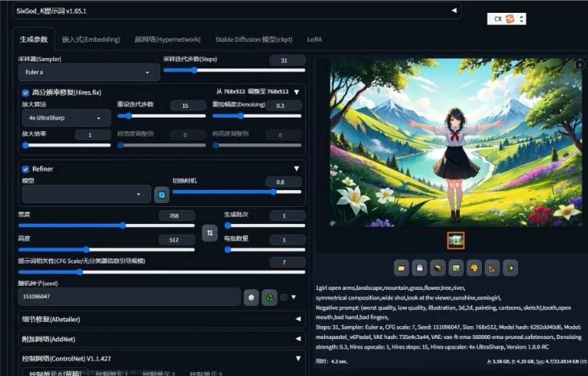Click the 'Steps: 31, Sampler: Euler a' info line
This screenshot has height=376, width=588.
(x=449, y=337)
